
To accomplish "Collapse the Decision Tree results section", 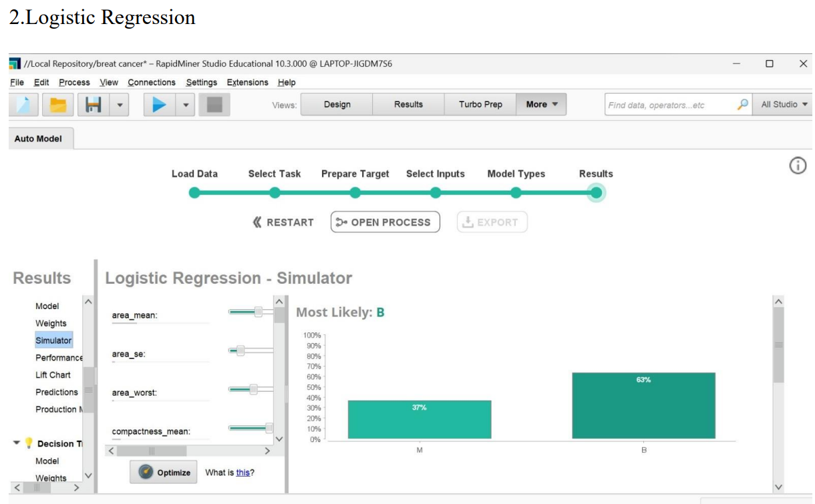I will click(17, 443).
